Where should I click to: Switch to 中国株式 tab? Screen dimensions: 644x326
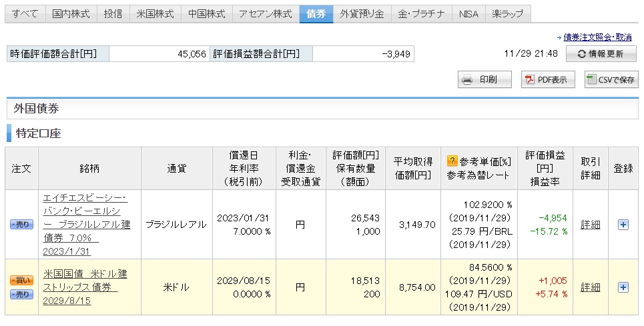(x=207, y=14)
